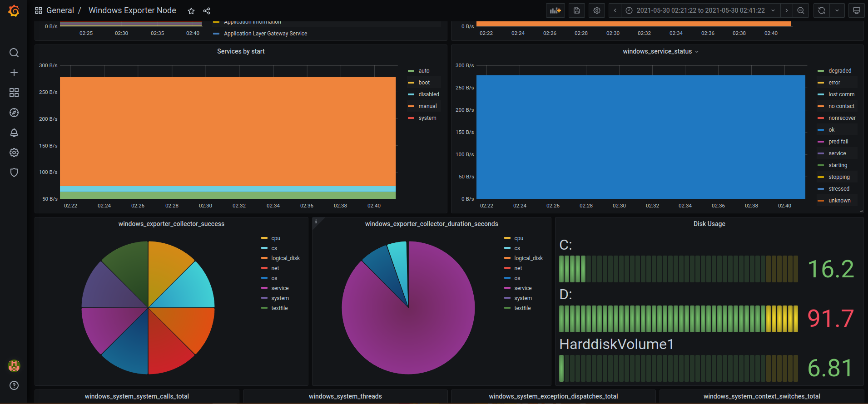Open the Grafana home logo
Screen dimensions: 868x404
(x=14, y=10)
